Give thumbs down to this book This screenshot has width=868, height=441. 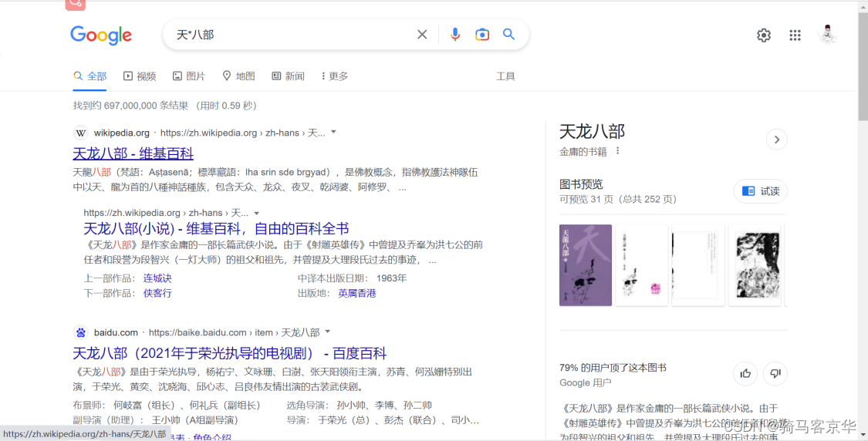(775, 373)
